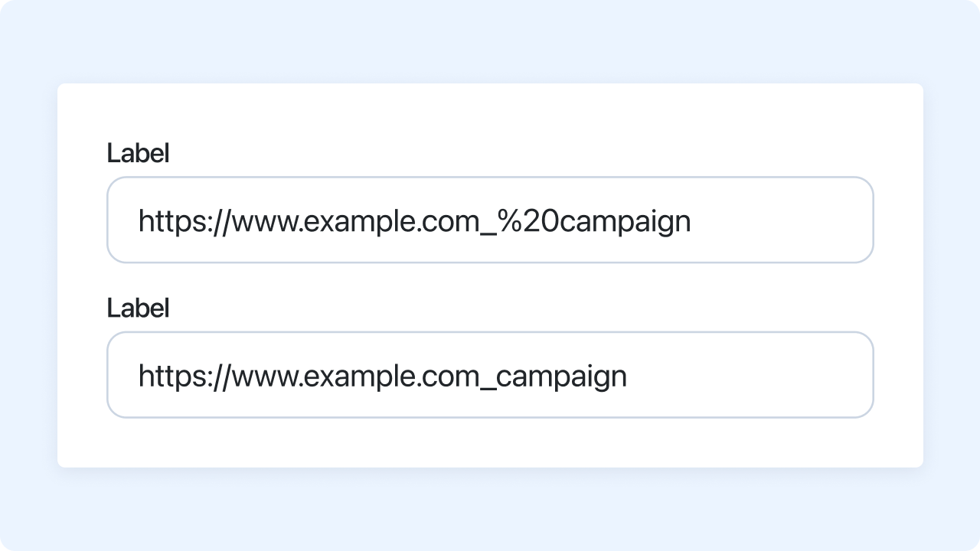Focus the field with https://www.example.com_campaign
The width and height of the screenshot is (980, 551).
pos(490,375)
